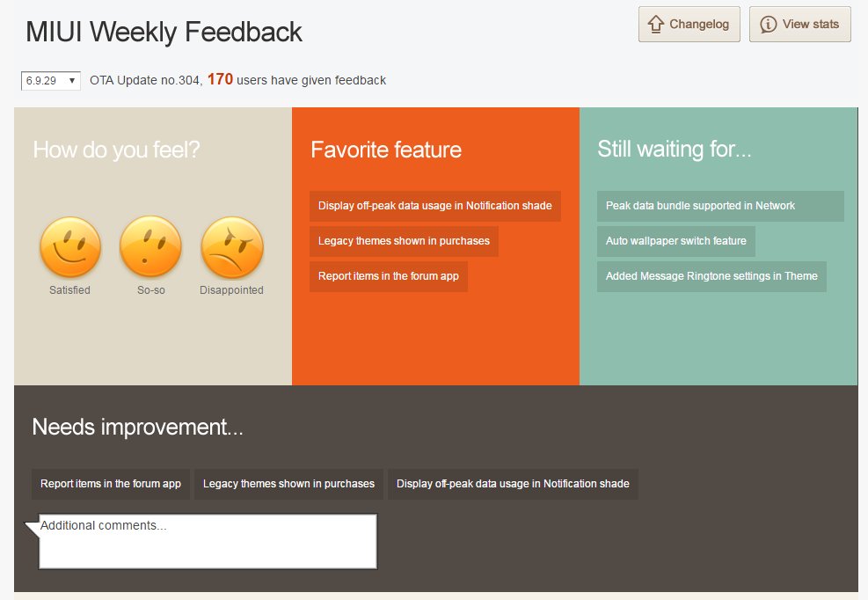The height and width of the screenshot is (600, 868).
Task: Toggle Auto wallpaper switch feature tag
Action: (x=676, y=241)
